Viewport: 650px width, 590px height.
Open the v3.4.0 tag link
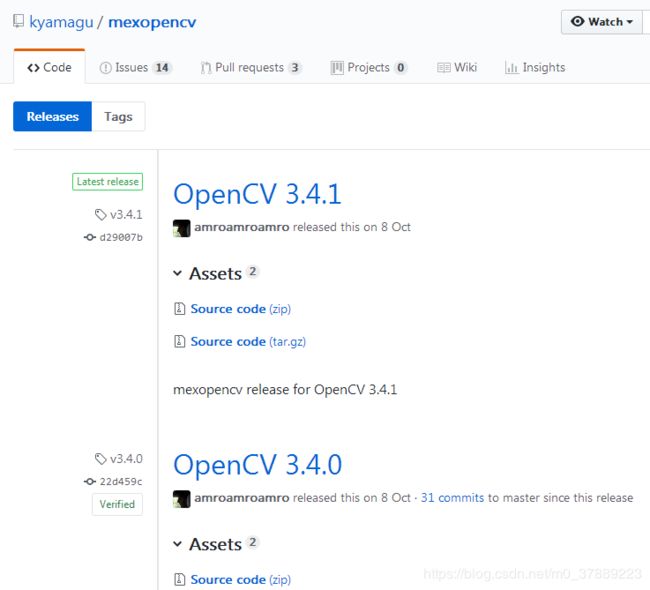pyautogui.click(x=126, y=459)
